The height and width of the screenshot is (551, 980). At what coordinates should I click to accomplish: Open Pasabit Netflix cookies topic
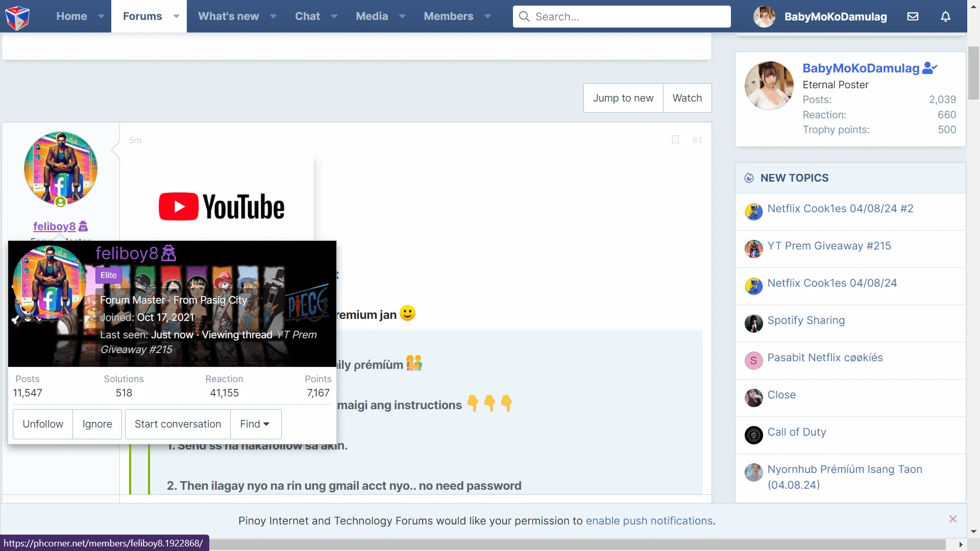pos(825,358)
